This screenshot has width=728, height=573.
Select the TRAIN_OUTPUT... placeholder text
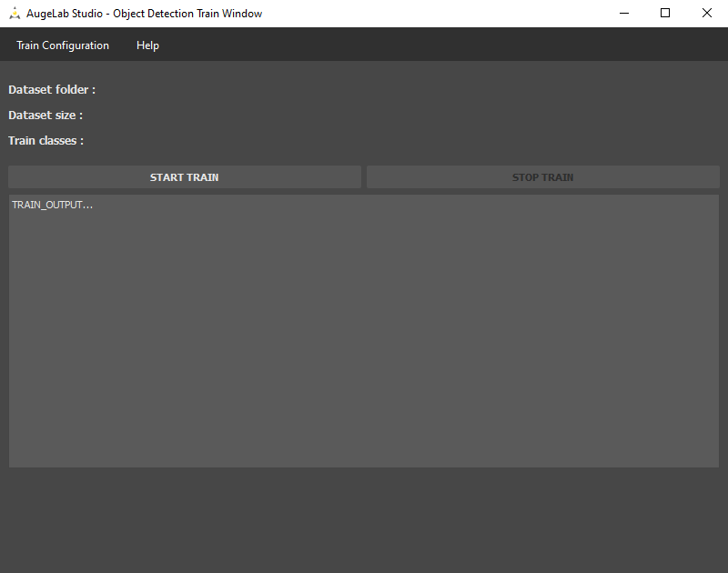(x=52, y=205)
